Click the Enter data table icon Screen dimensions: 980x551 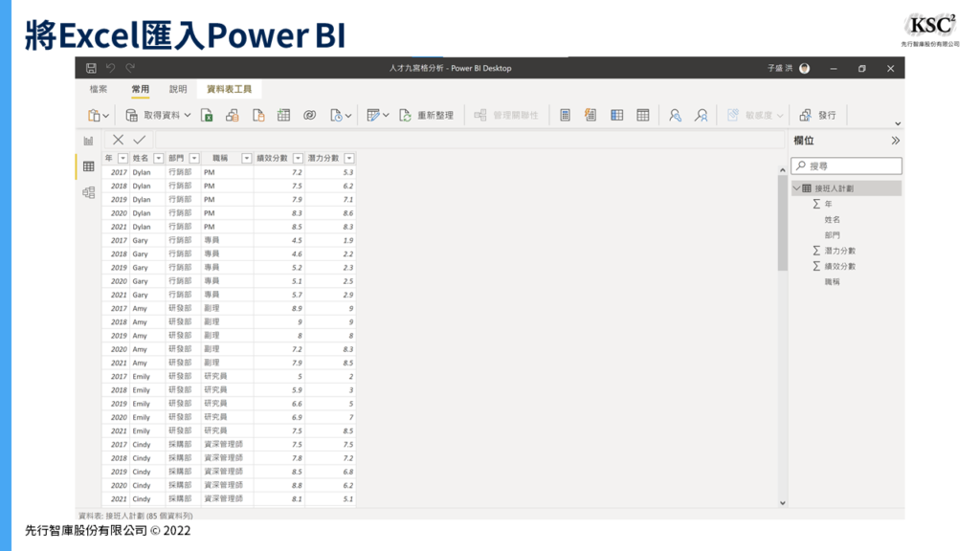283,115
